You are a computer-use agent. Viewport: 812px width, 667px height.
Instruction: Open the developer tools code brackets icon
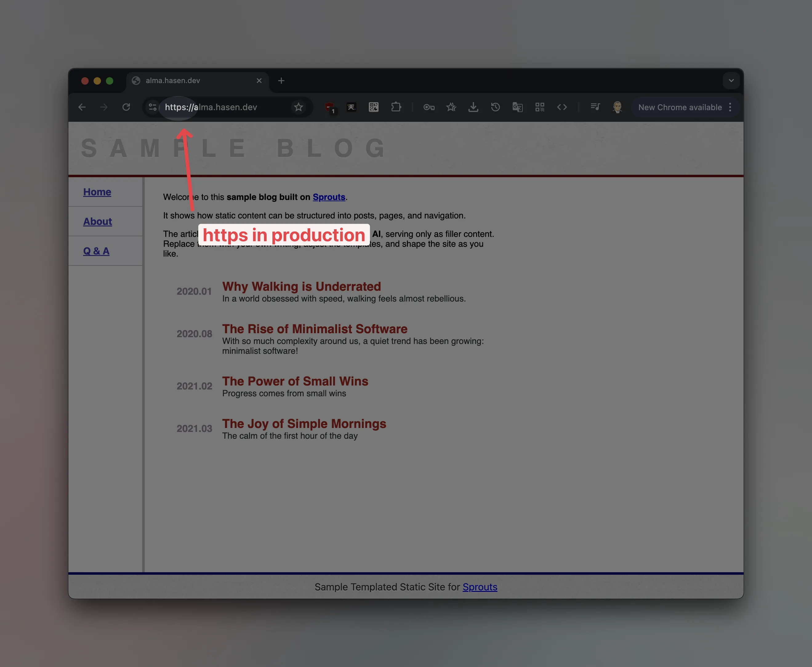point(562,107)
